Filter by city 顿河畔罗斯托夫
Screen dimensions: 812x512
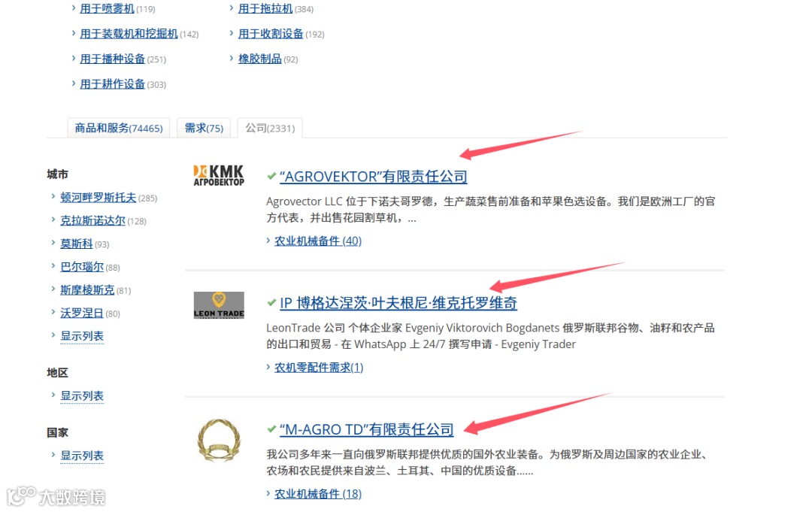98,197
